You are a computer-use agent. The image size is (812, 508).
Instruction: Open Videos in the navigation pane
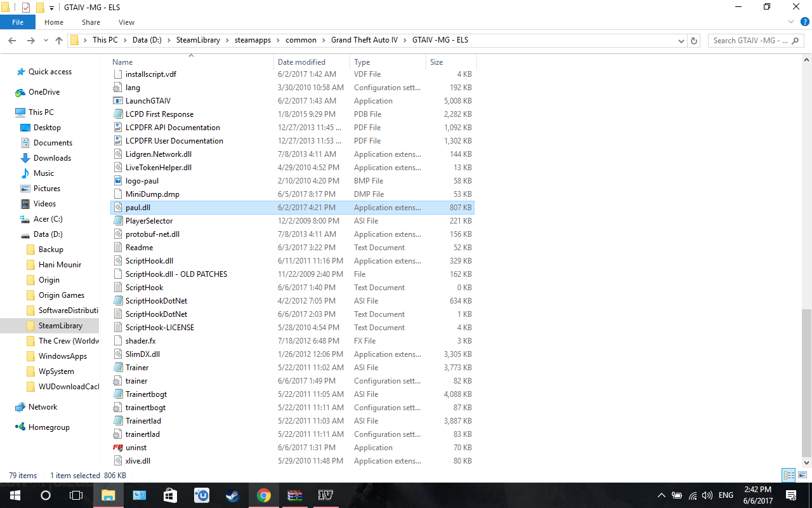45,204
